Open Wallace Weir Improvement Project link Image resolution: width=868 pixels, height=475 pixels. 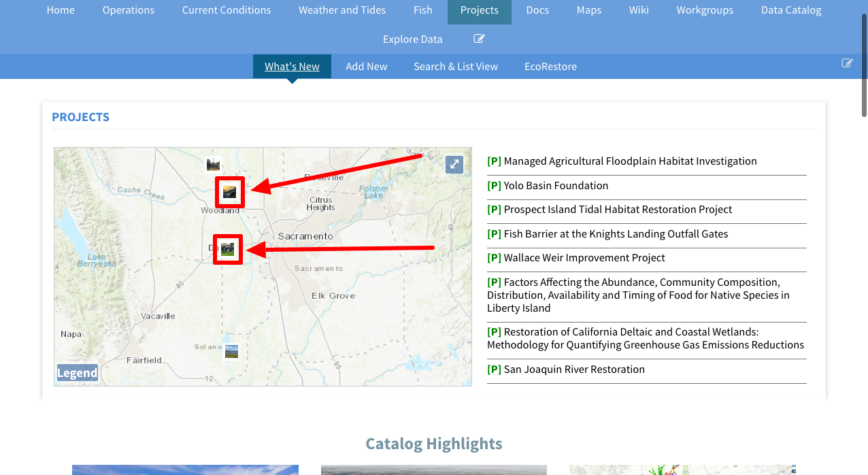(x=584, y=258)
